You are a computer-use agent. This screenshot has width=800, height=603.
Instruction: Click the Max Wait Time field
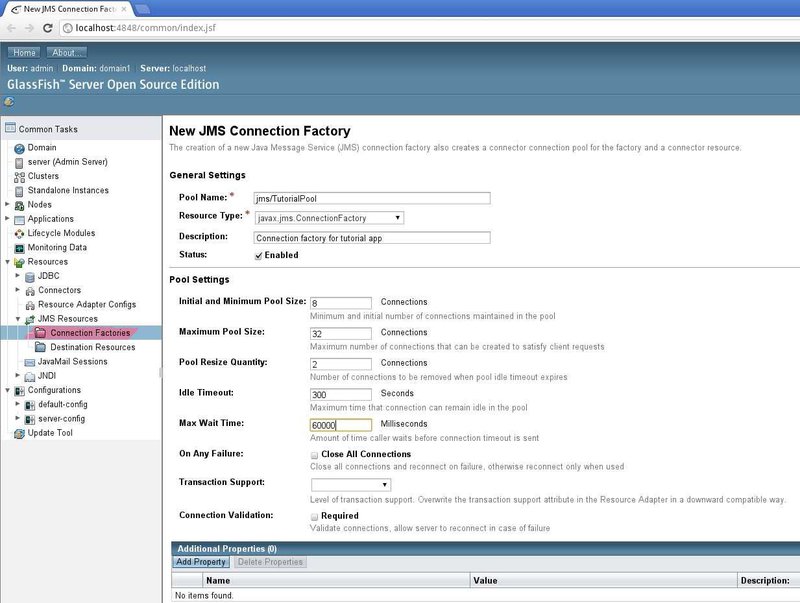tap(341, 425)
